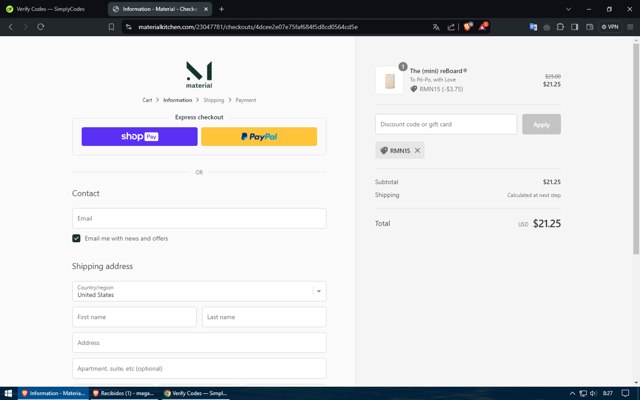Check out with the PayPal button
The height and width of the screenshot is (400, 640).
coord(259,136)
